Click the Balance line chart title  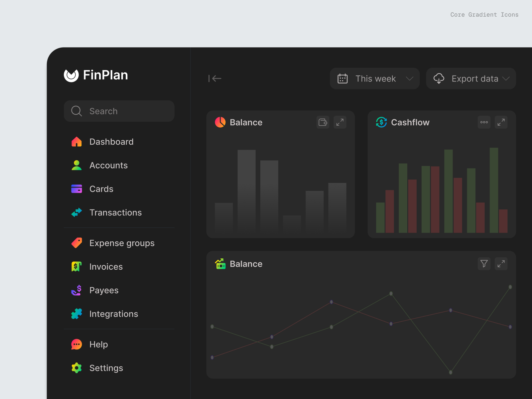(246, 264)
